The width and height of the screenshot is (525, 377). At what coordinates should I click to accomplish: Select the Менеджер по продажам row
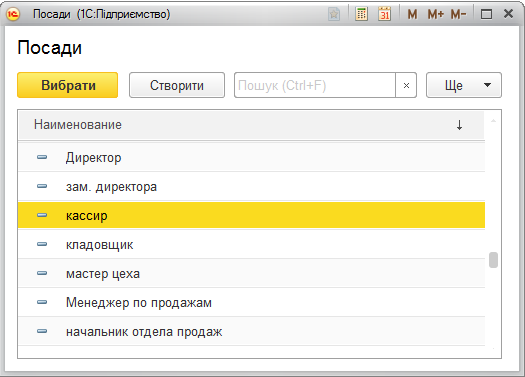click(251, 303)
